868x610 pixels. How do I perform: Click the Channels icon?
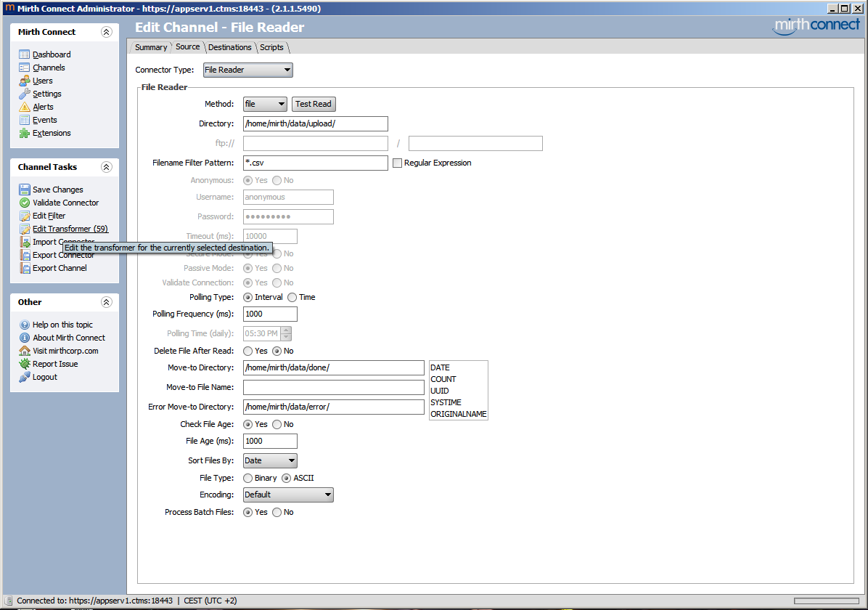pos(25,68)
